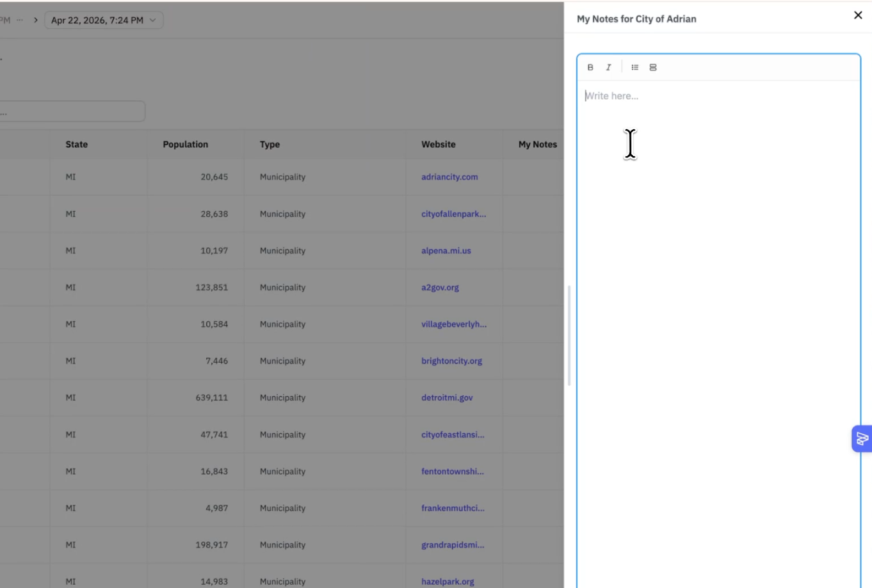Open the villagebeverlyh... website link
The height and width of the screenshot is (588, 872).
[x=454, y=324]
